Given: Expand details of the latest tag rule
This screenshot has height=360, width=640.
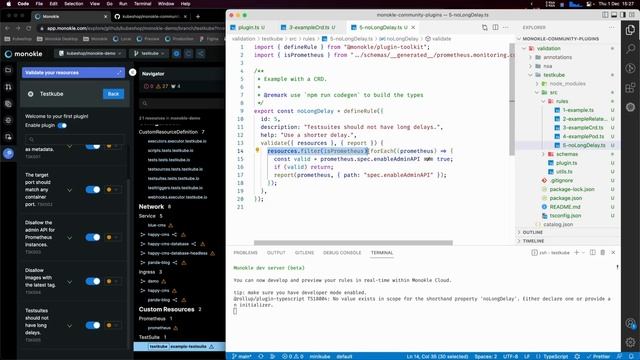Looking at the screenshot, I should point(69,282).
